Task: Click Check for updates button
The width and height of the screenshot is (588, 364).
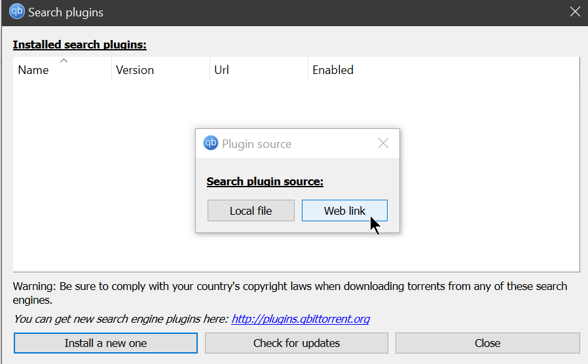Action: coord(296,343)
